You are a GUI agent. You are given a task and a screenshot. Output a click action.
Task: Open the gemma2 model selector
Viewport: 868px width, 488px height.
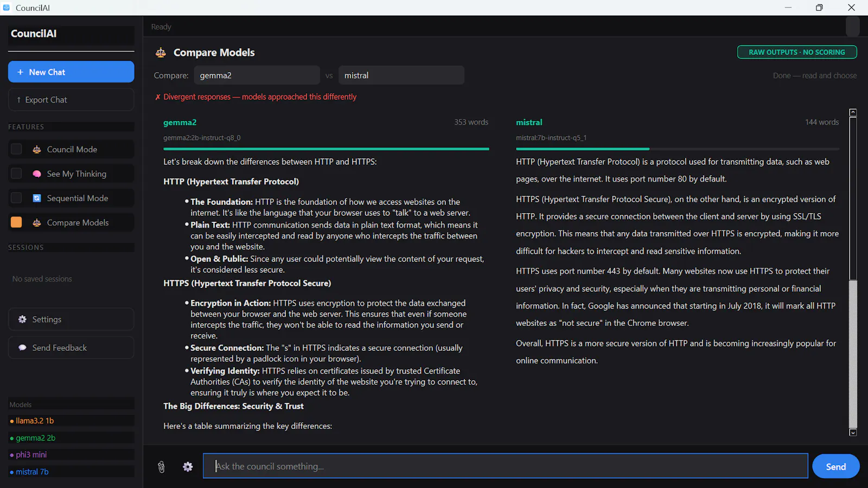coord(257,75)
